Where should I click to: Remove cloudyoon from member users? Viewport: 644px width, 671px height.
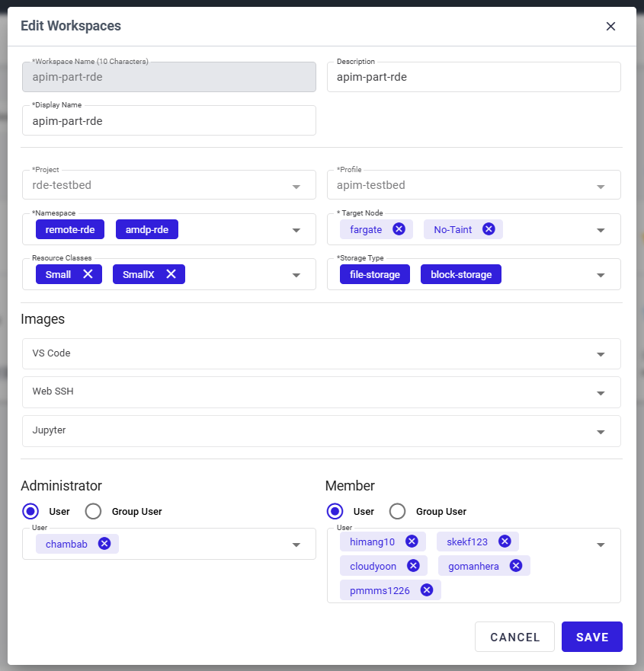pos(413,566)
